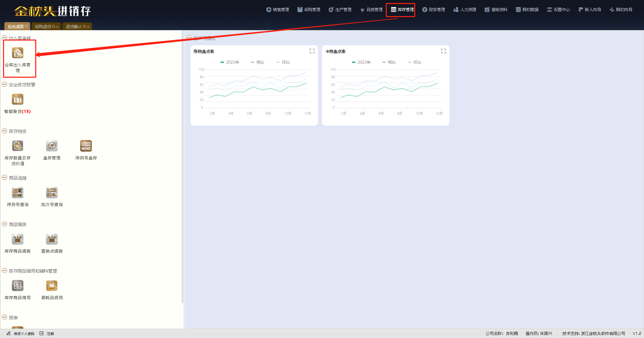The height and width of the screenshot is (338, 644).
Task: Open 库存数量及存货价值 icon
Action: 18,146
